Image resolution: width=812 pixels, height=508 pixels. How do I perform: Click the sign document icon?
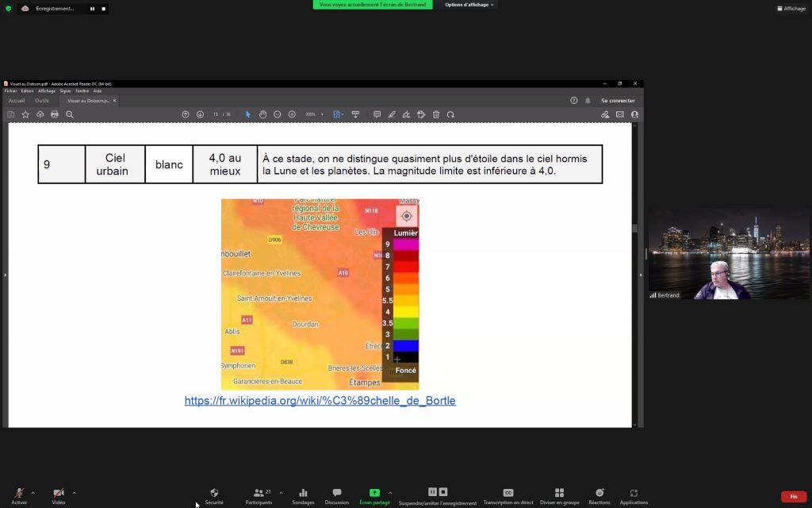tap(407, 114)
